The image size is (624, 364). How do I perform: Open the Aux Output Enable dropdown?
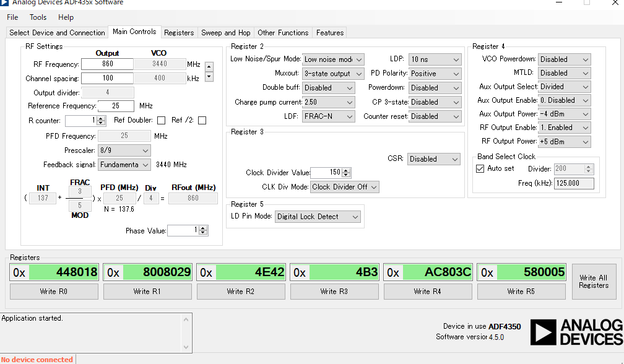[x=564, y=100]
